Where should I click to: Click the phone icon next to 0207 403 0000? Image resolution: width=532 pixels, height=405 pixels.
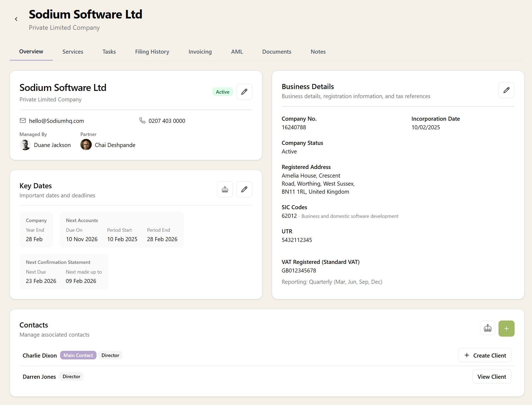tap(142, 120)
